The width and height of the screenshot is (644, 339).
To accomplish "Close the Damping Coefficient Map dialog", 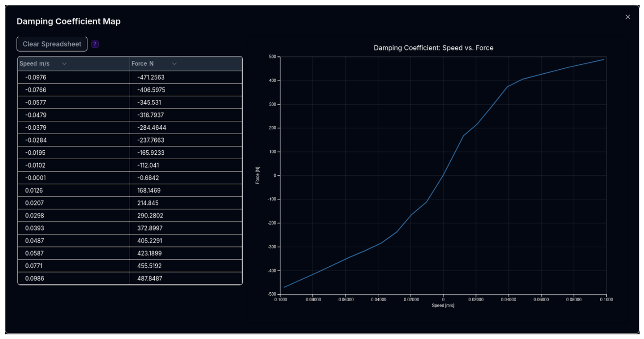I will [x=627, y=17].
